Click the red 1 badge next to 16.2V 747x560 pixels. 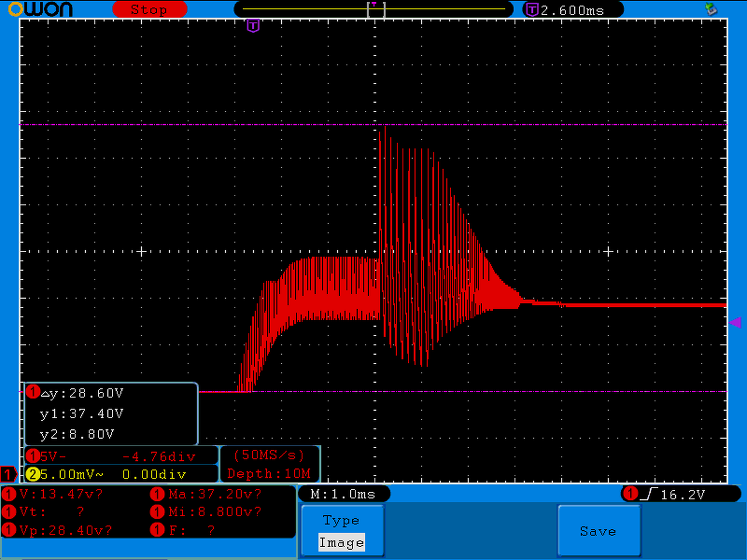click(631, 494)
